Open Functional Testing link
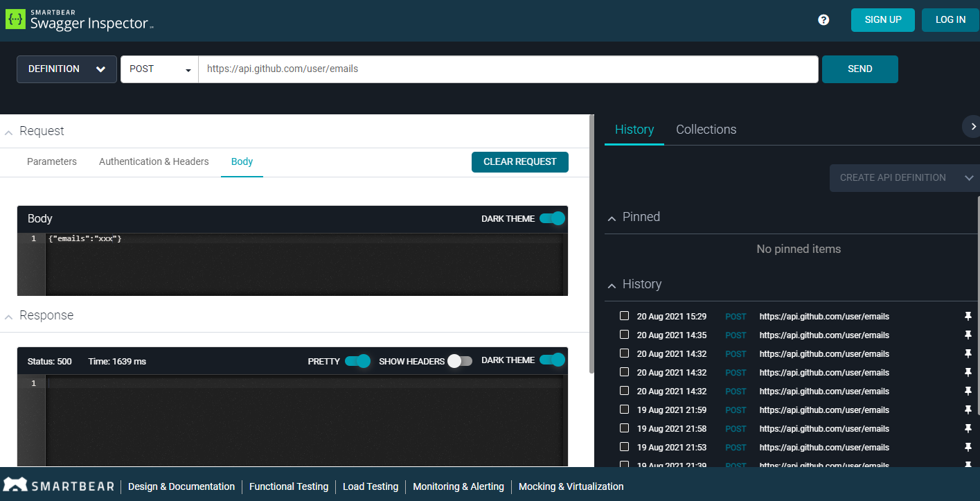Image resolution: width=980 pixels, height=501 pixels. click(x=289, y=486)
